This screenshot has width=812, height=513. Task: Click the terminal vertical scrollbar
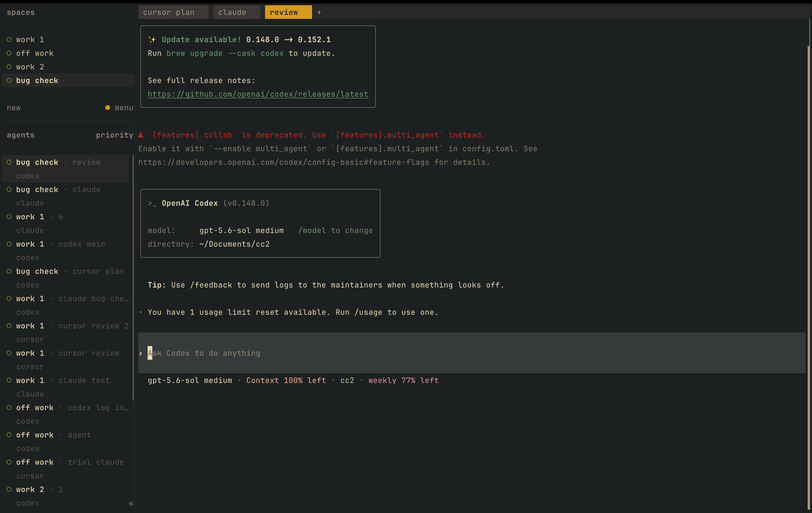(x=808, y=277)
